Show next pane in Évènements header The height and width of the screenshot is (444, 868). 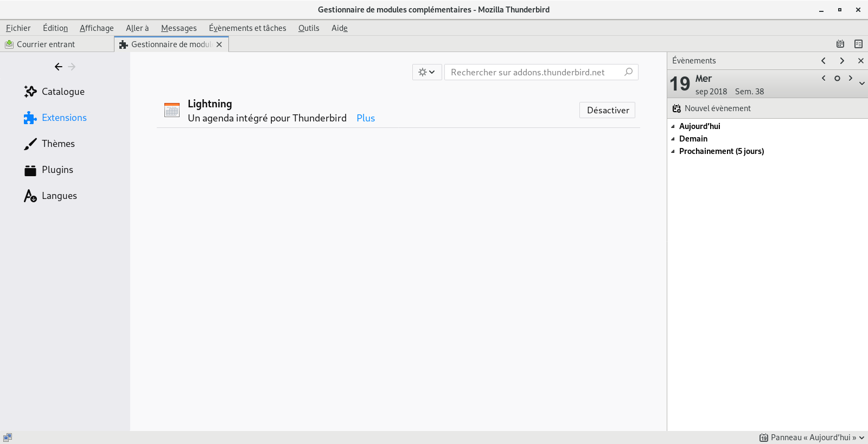(842, 61)
